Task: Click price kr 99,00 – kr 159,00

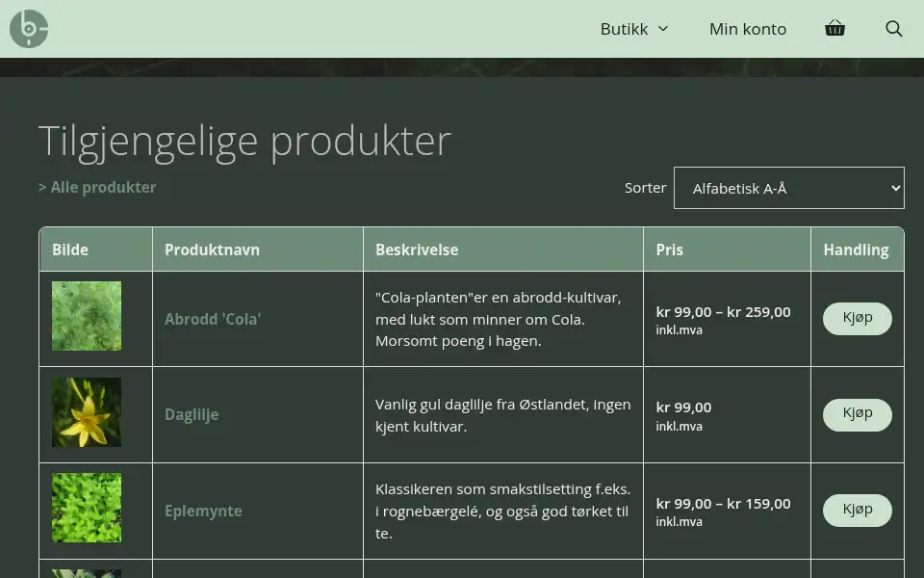Action: 723,504
